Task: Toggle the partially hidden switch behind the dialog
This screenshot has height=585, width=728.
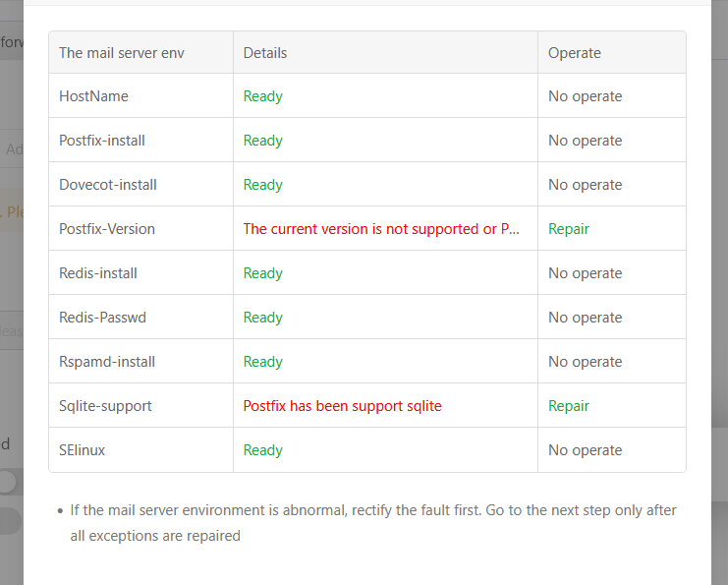Action: [10, 482]
